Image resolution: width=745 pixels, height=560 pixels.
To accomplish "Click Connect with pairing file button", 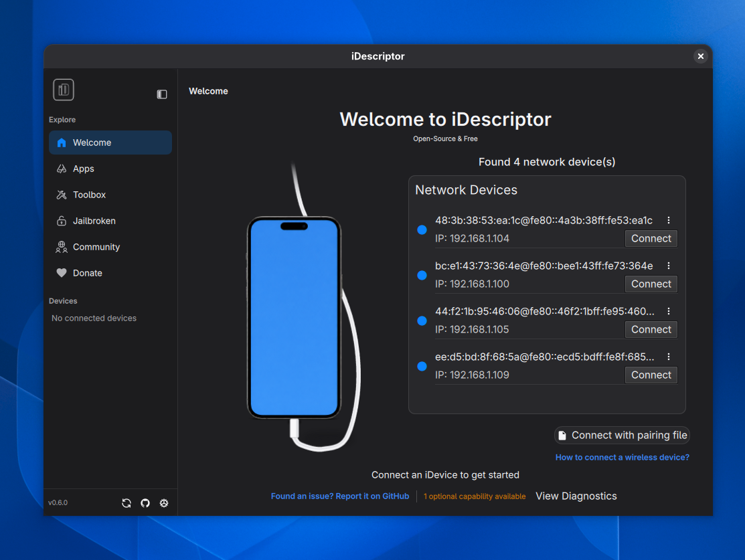I will click(x=622, y=435).
